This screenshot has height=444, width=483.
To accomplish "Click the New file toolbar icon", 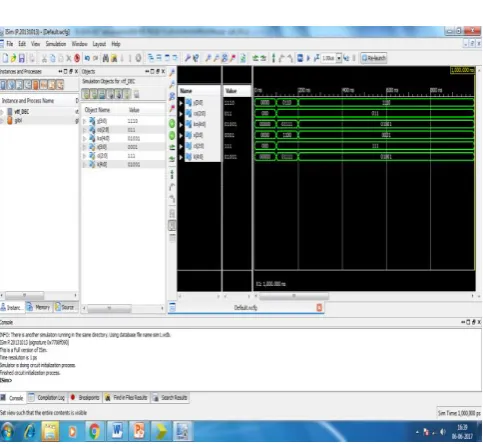I will pos(5,58).
